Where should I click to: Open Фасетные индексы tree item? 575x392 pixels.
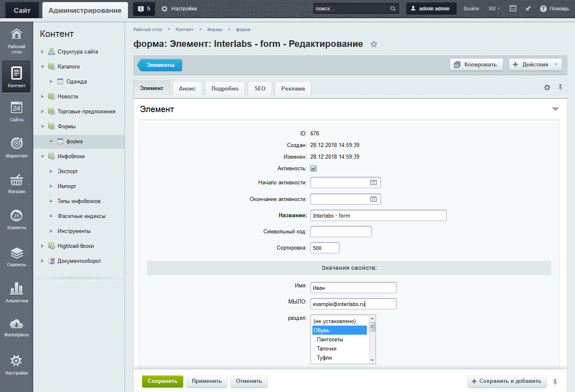pyautogui.click(x=81, y=216)
